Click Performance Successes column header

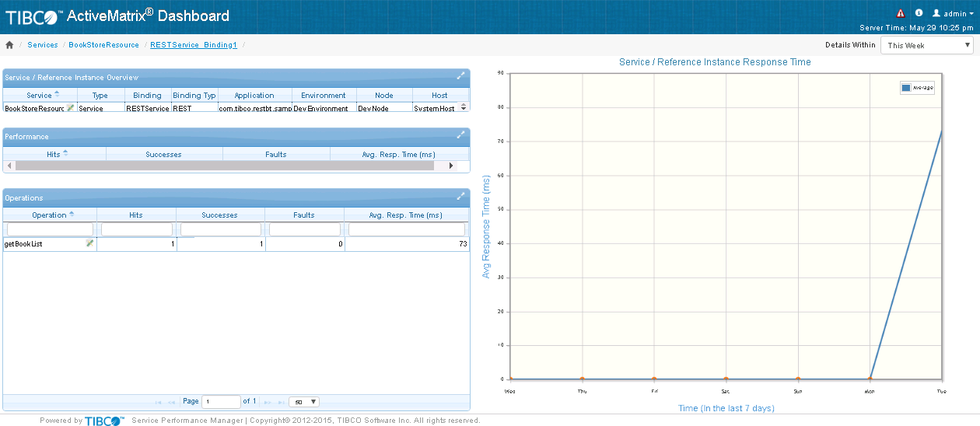(163, 154)
